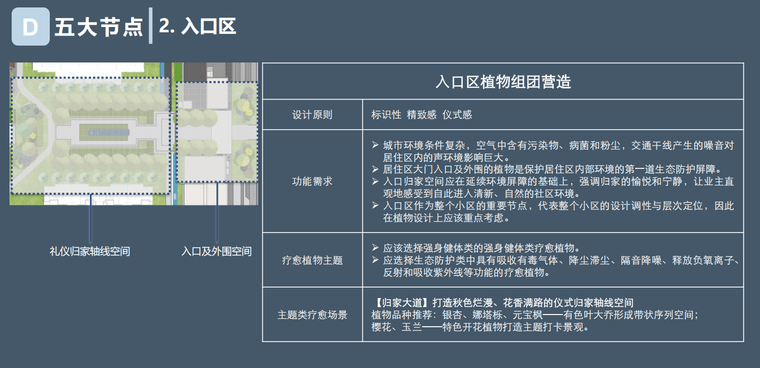Click the 礼仪归家轴线空间 caption label
Image resolution: width=760 pixels, height=368 pixels.
click(x=90, y=252)
